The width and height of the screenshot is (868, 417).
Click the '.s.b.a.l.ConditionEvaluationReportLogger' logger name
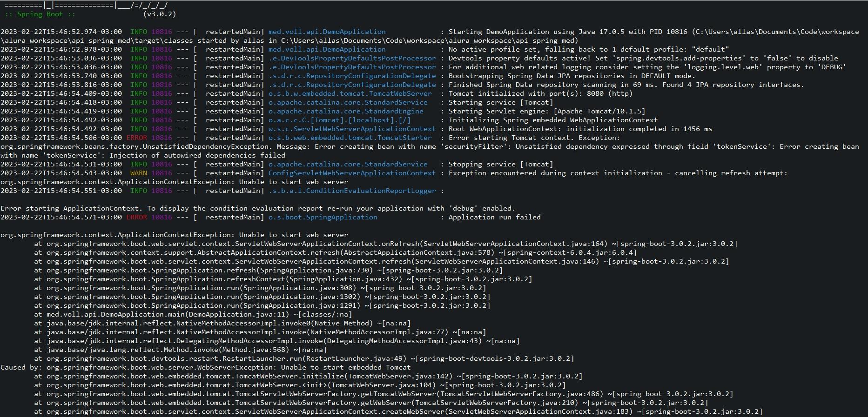click(x=352, y=191)
